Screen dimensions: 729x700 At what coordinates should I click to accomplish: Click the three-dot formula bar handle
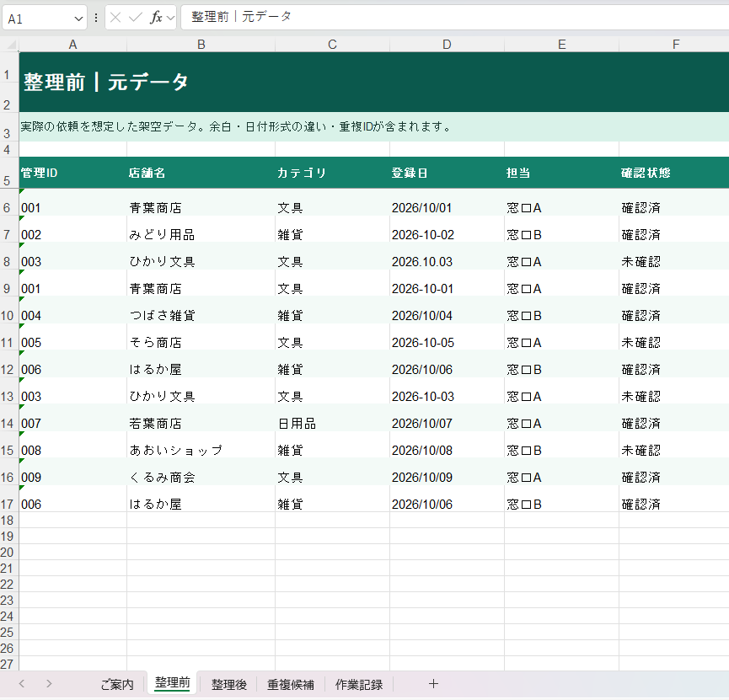(x=96, y=19)
